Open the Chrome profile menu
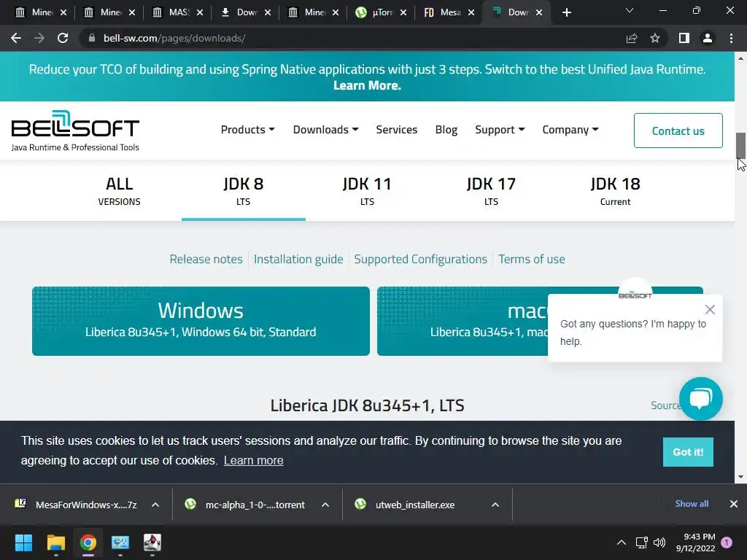The width and height of the screenshot is (747, 560). [708, 38]
